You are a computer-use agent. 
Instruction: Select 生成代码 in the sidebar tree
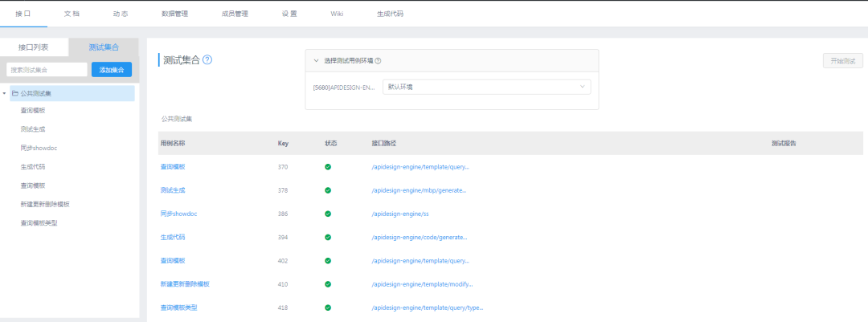[33, 166]
